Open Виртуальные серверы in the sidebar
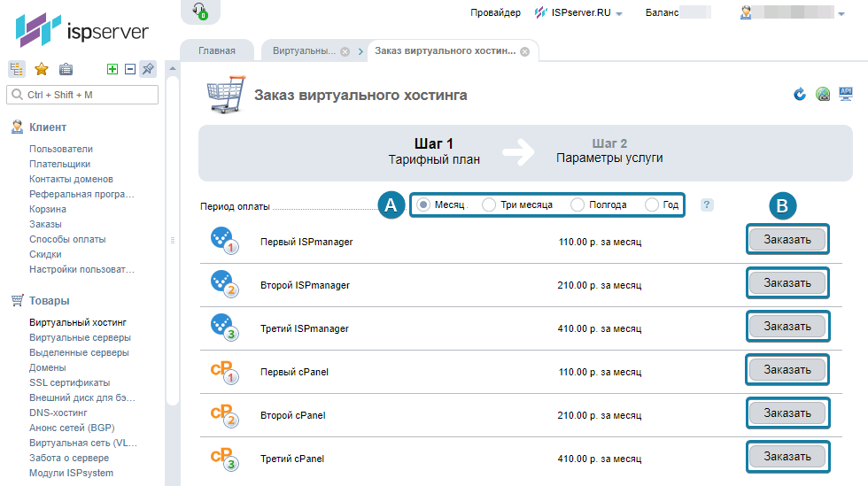Image resolution: width=868 pixels, height=486 pixels. coord(80,337)
